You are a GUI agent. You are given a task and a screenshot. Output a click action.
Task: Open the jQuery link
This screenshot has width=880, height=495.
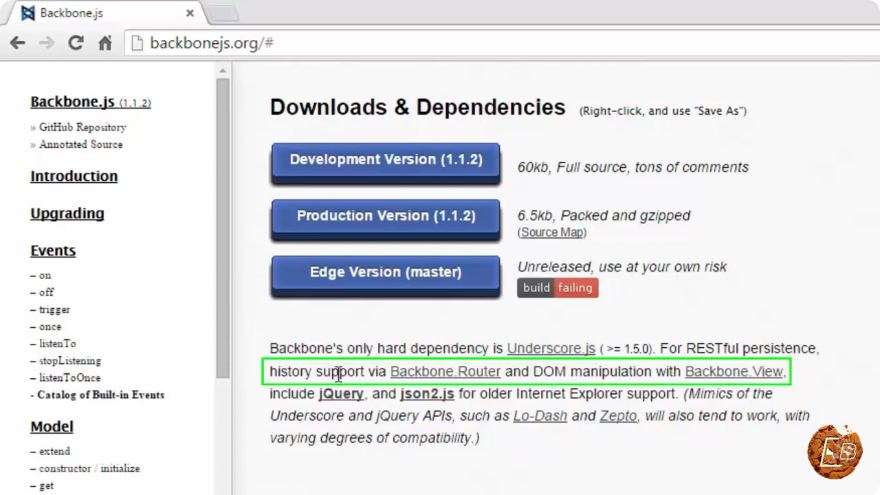coord(341,394)
